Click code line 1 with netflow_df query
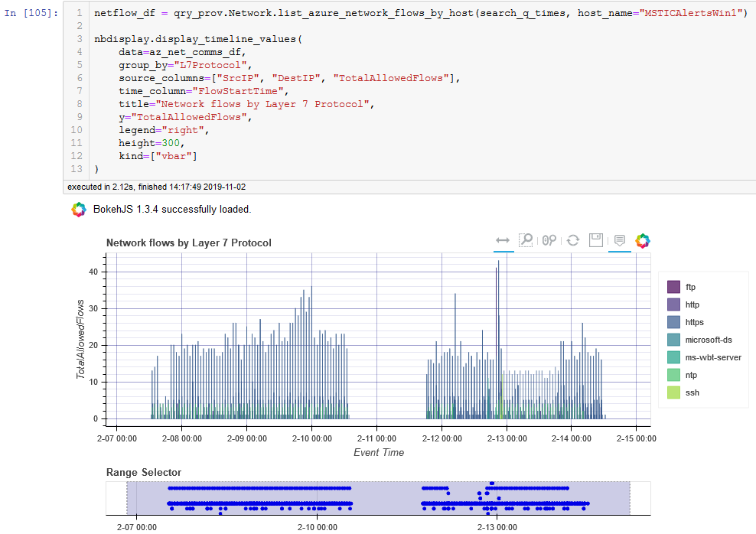Screen dimensions: 756x534 coord(420,13)
